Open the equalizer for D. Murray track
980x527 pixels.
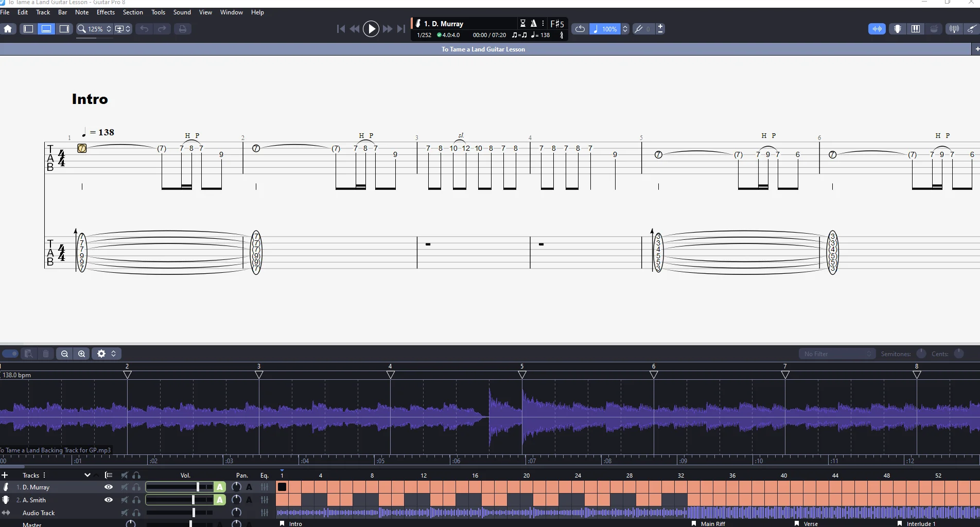click(265, 487)
